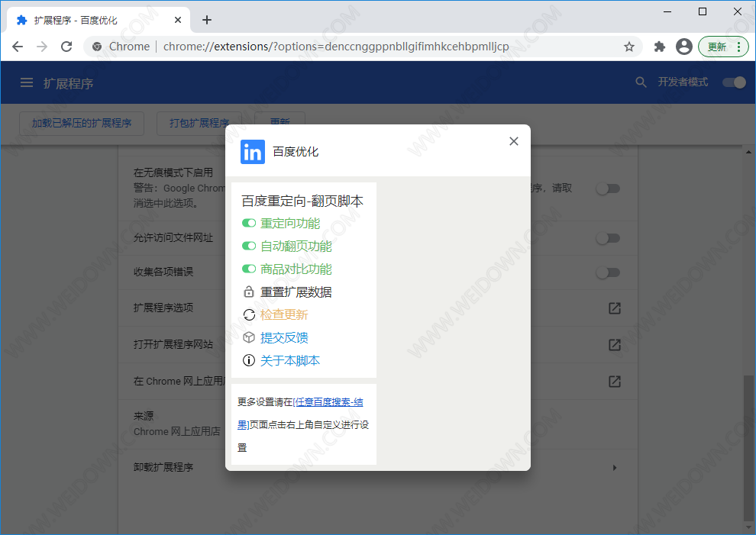Click the browser forward arrow
The height and width of the screenshot is (535, 756).
(42, 47)
